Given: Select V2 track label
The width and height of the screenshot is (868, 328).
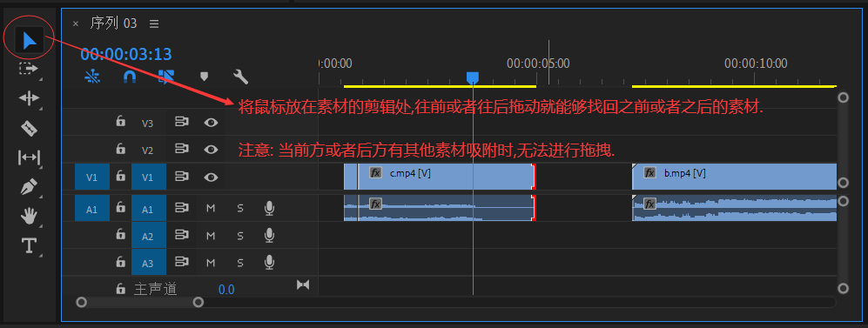Looking at the screenshot, I should [x=147, y=151].
